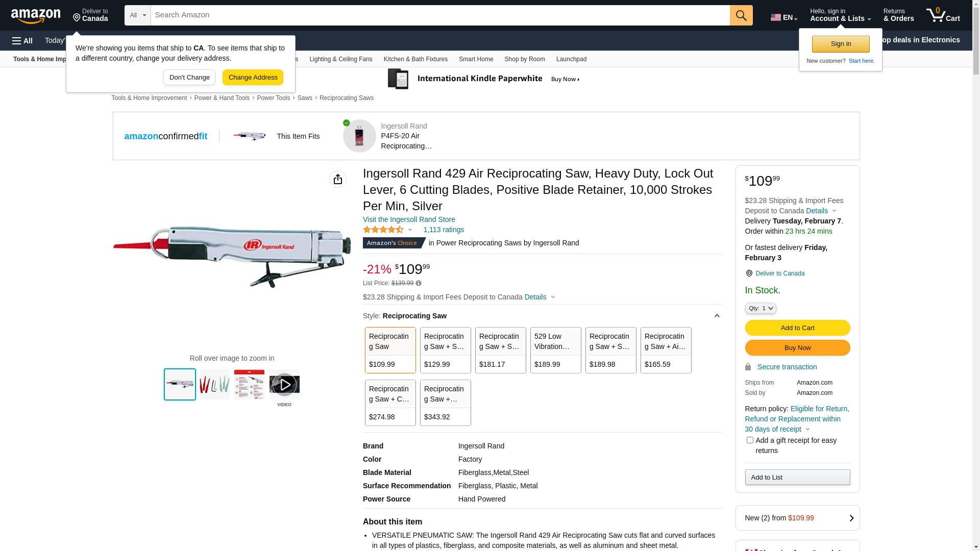Open the Qty quantity dropdown
The width and height of the screenshot is (980, 551).
[761, 308]
